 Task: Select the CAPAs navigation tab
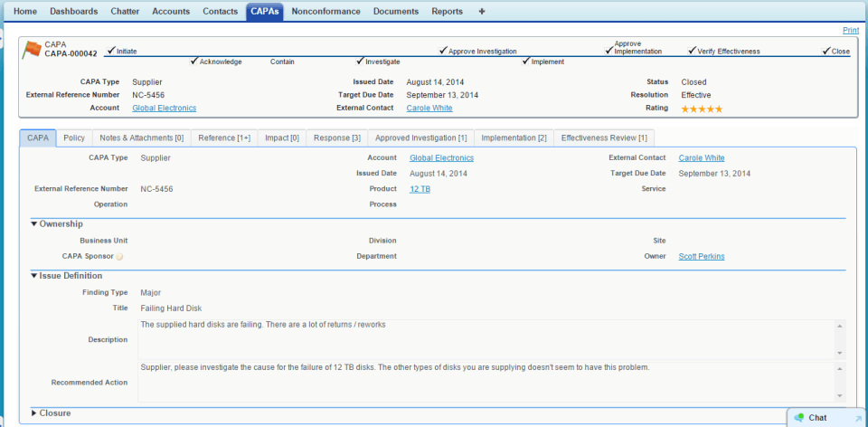pyautogui.click(x=265, y=11)
